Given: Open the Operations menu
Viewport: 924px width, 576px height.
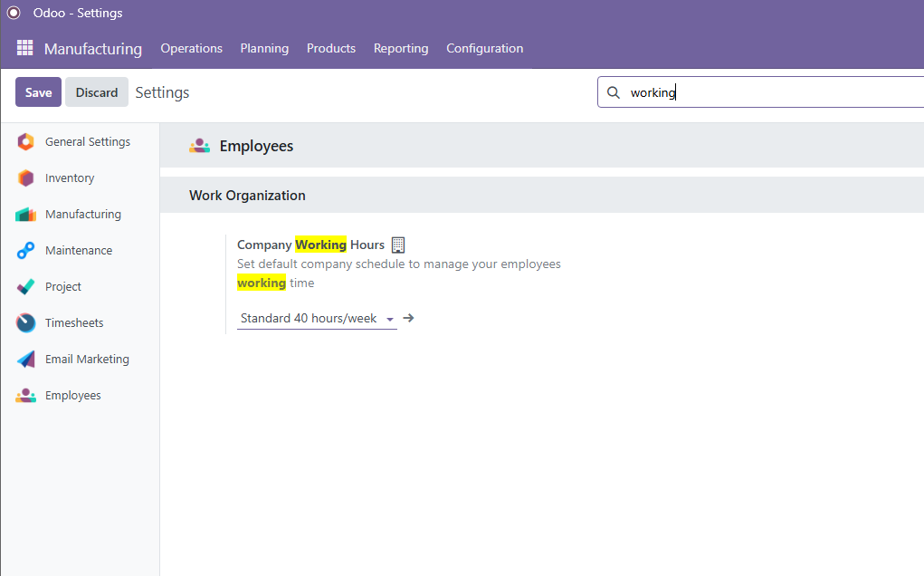Looking at the screenshot, I should 191,49.
